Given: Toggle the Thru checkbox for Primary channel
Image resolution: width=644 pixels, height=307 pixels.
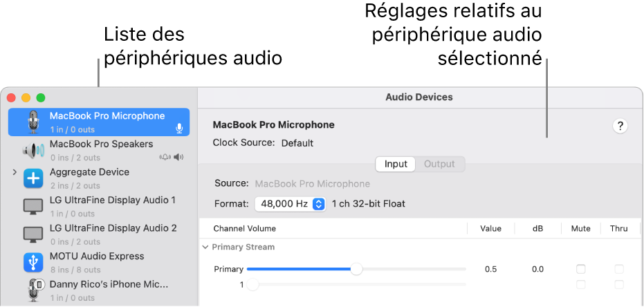Looking at the screenshot, I should [x=619, y=269].
